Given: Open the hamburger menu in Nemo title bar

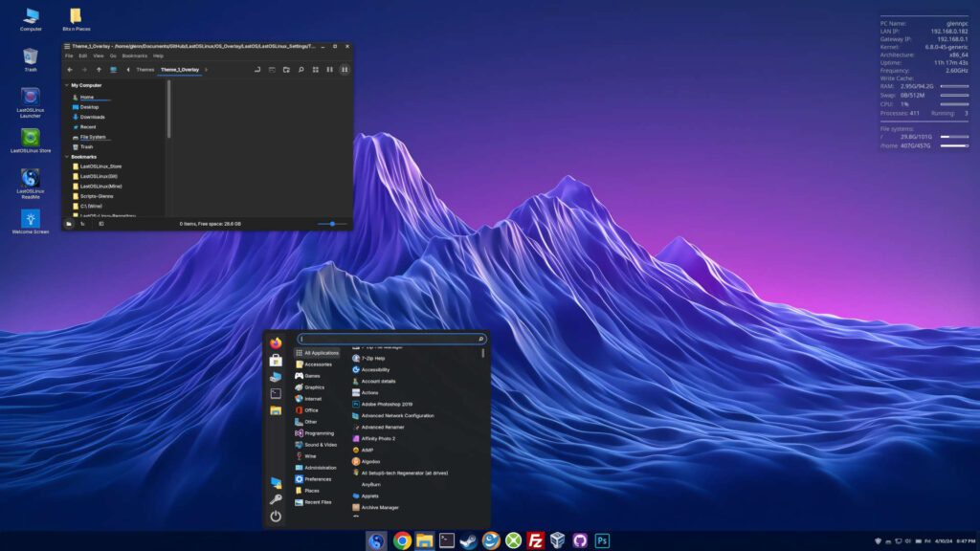Looking at the screenshot, I should [67, 45].
